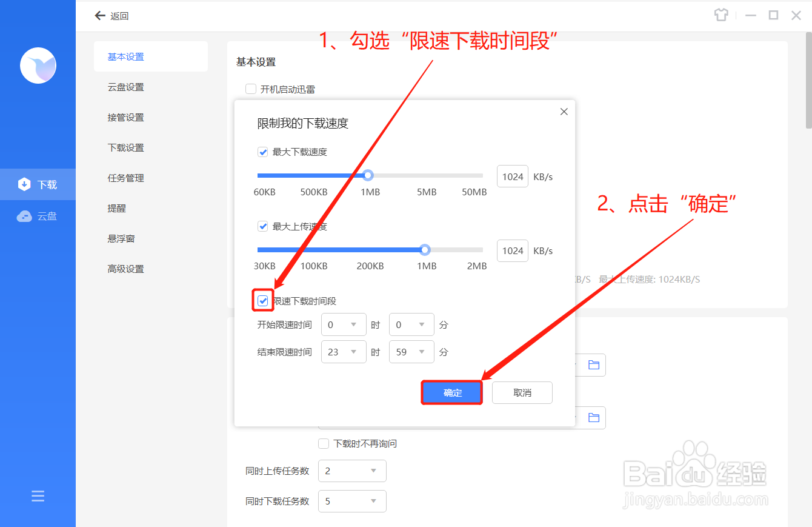Viewport: 812px width, 527px height.
Task: Select the 下载 section in the sidebar
Action: pyautogui.click(x=38, y=184)
